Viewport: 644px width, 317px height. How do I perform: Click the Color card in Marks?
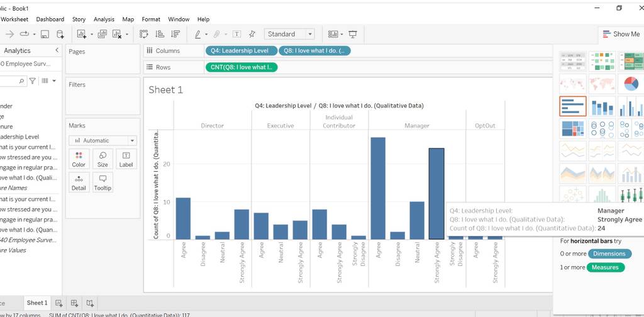pos(79,159)
